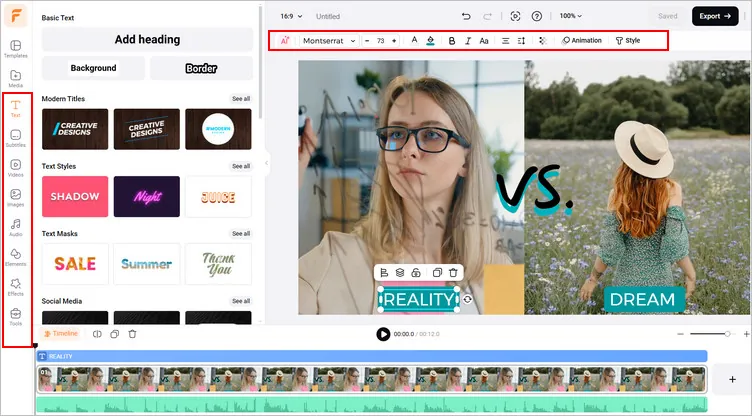
Task: Open the text opacity icon
Action: click(x=543, y=41)
